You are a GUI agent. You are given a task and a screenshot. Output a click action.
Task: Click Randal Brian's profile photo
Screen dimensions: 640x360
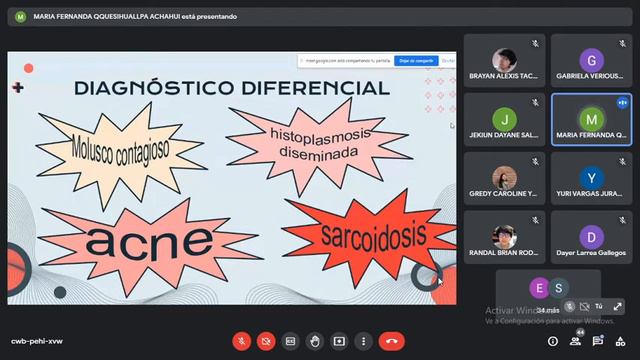point(504,237)
